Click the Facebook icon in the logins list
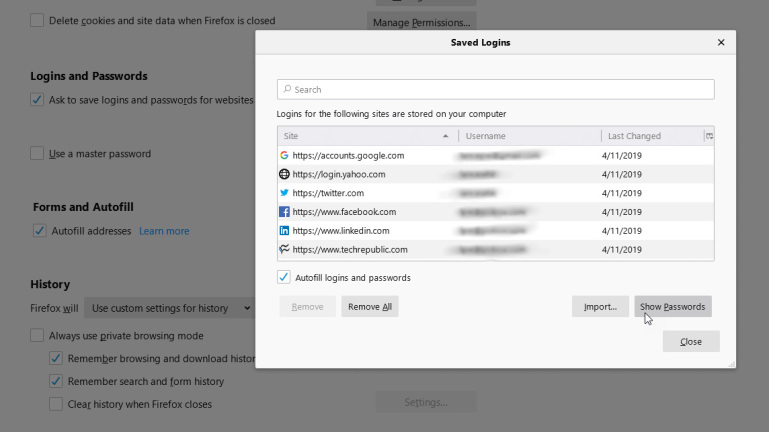The image size is (769, 432). click(284, 212)
